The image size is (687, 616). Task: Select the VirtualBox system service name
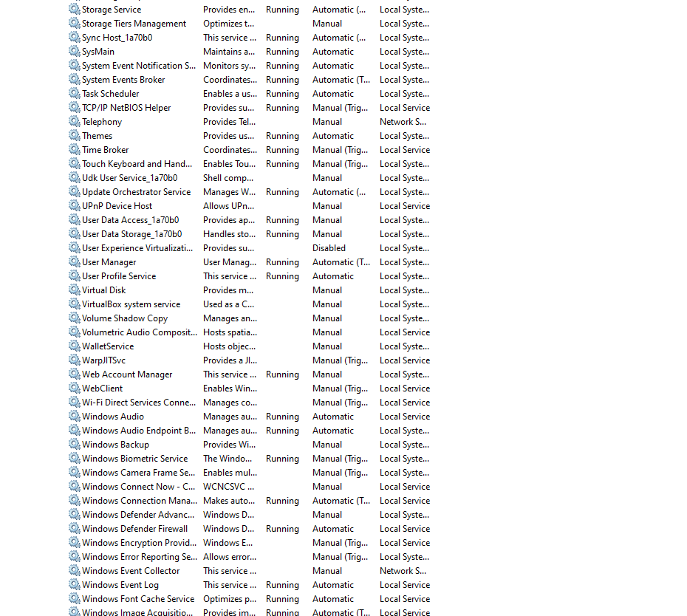pos(131,304)
